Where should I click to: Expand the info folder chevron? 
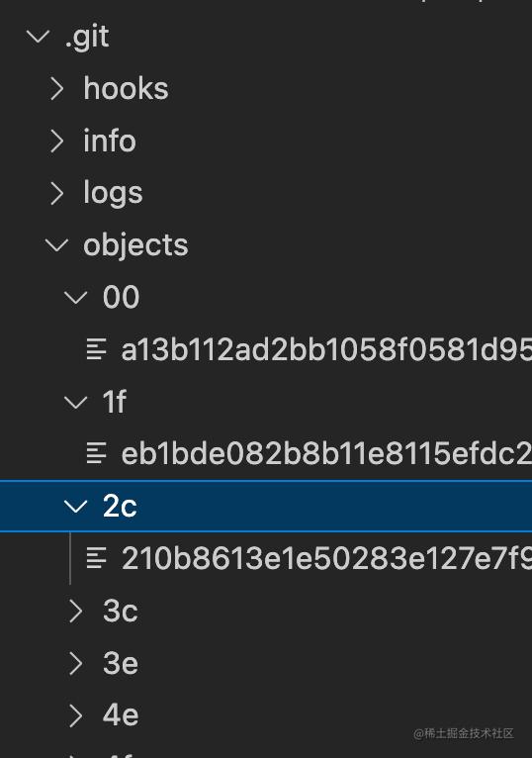pyautogui.click(x=57, y=142)
